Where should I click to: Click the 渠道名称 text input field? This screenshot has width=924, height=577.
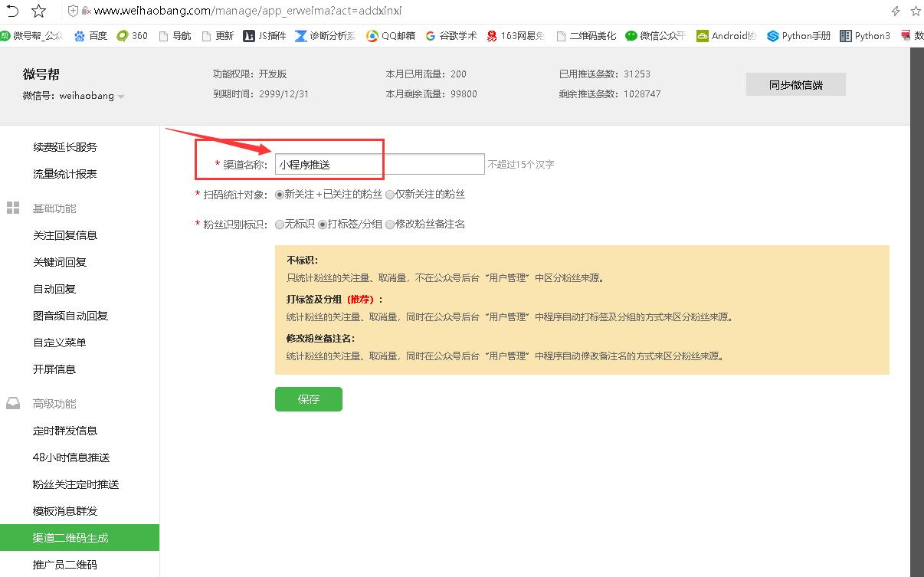[x=379, y=165]
